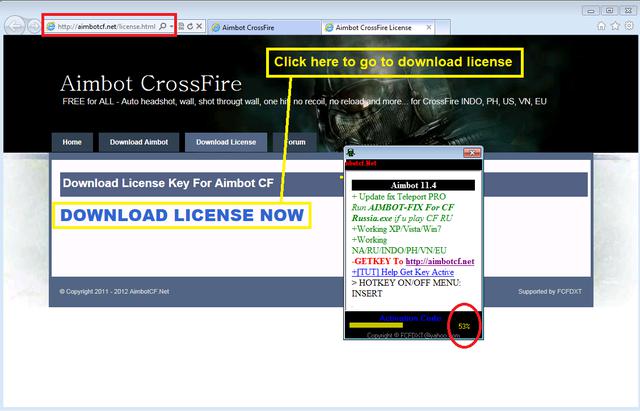
Task: Toggle the compatibility view icon
Action: click(x=181, y=26)
